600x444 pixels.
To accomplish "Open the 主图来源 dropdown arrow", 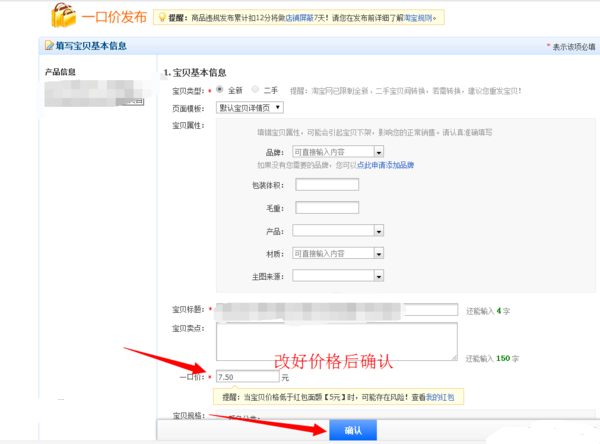I will pyautogui.click(x=379, y=276).
